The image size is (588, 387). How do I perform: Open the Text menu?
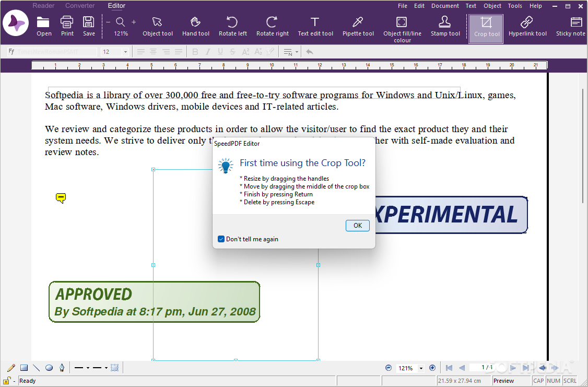471,6
